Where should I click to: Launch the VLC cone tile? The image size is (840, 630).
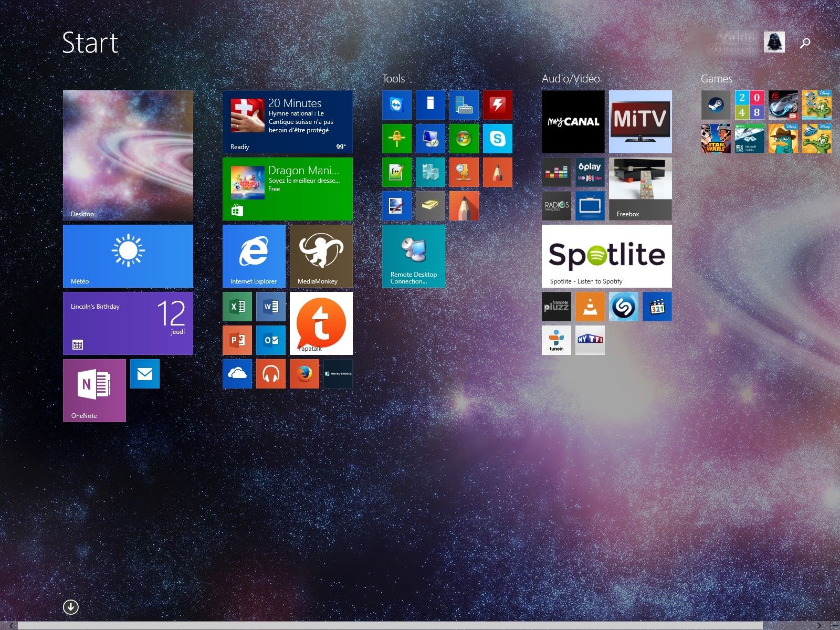590,307
